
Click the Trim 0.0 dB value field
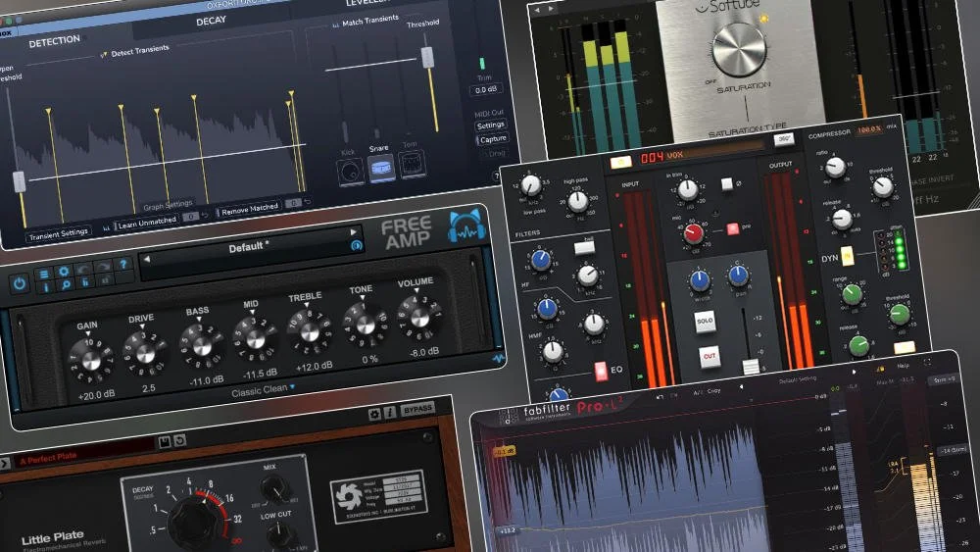486,90
